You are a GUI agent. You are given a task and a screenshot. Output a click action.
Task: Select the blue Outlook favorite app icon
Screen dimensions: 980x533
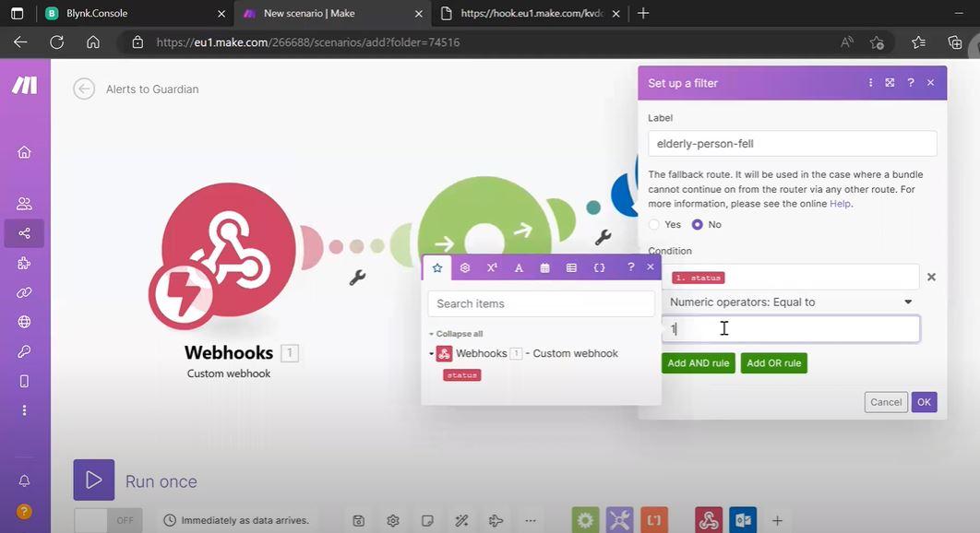(743, 520)
